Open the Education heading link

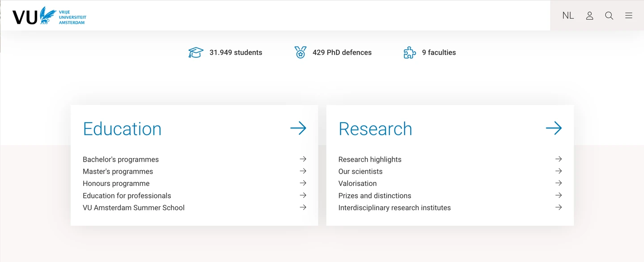pyautogui.click(x=122, y=129)
